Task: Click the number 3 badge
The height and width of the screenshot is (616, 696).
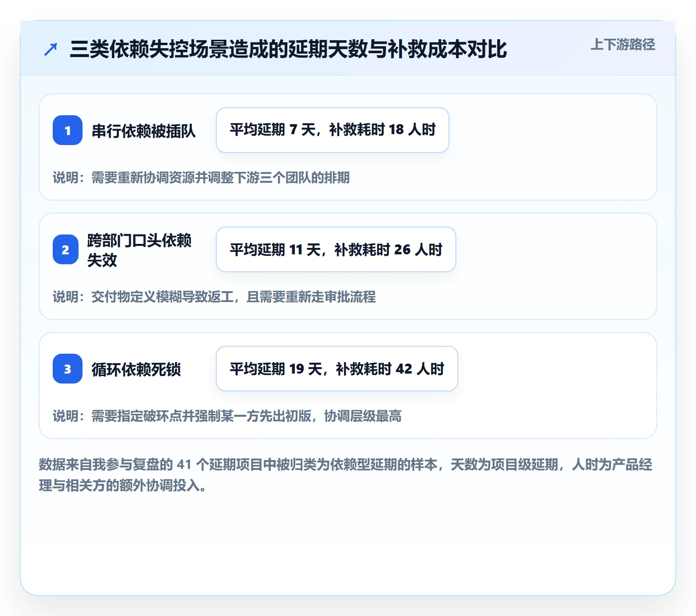Action: (x=68, y=369)
